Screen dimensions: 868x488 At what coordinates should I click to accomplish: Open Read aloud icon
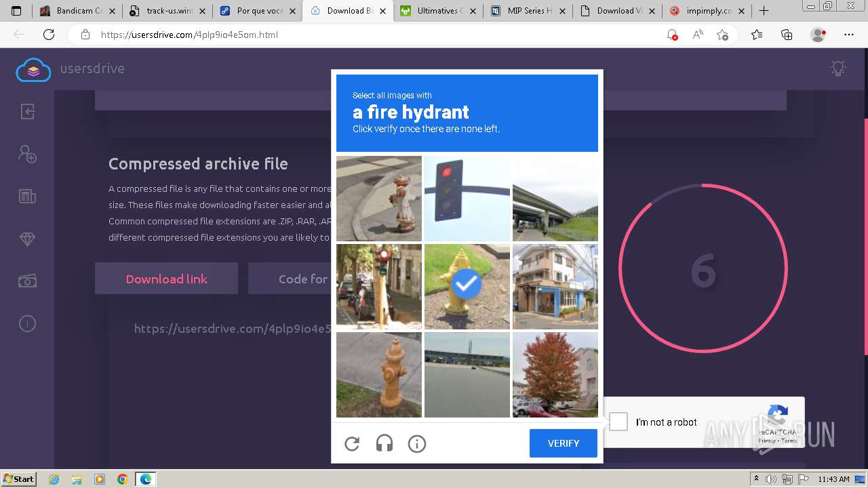click(x=697, y=35)
